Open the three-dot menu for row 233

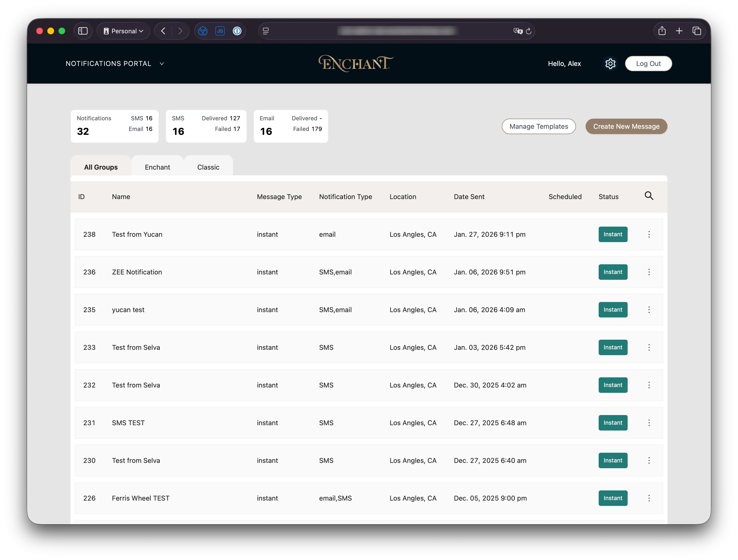pos(649,347)
